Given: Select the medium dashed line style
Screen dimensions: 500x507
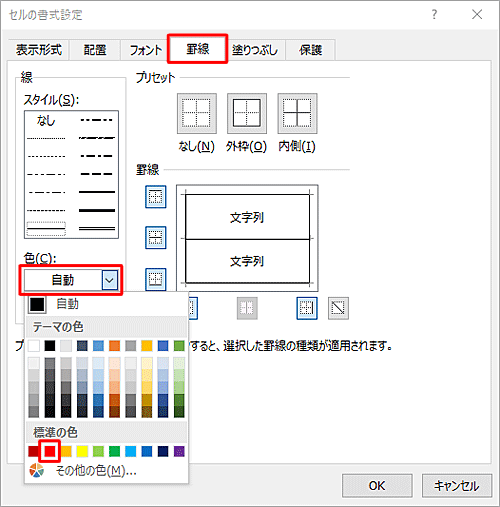Looking at the screenshot, I should pyautogui.click(x=97, y=174).
